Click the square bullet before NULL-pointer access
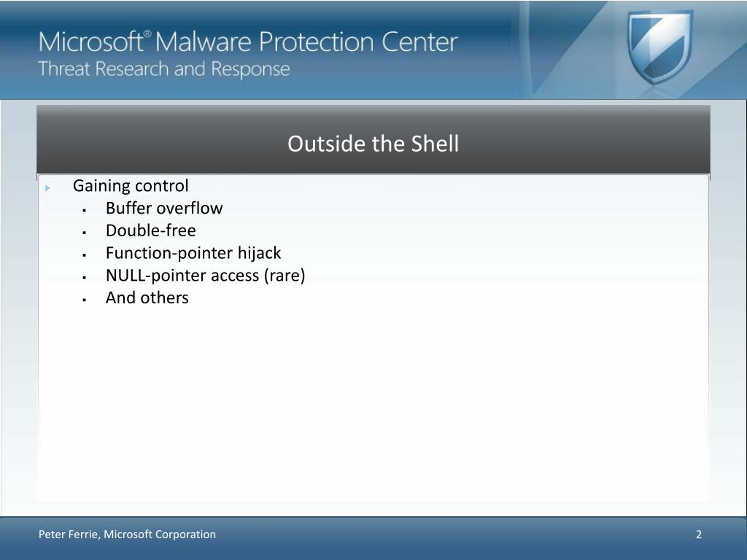This screenshot has width=747, height=560. point(85,277)
